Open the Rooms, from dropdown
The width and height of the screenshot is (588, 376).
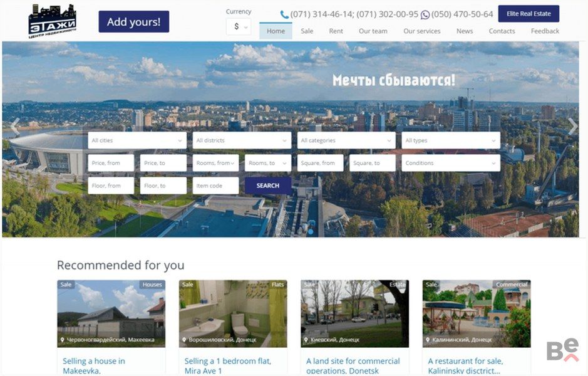tap(215, 163)
